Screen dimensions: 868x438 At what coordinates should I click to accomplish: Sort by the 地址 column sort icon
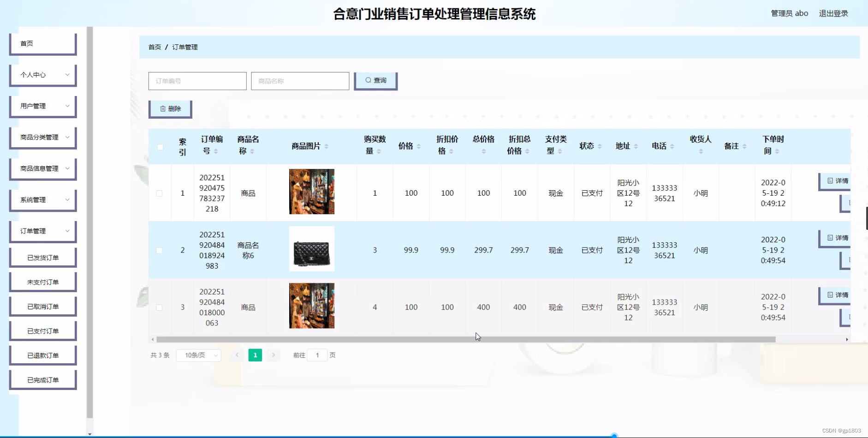[x=636, y=146]
